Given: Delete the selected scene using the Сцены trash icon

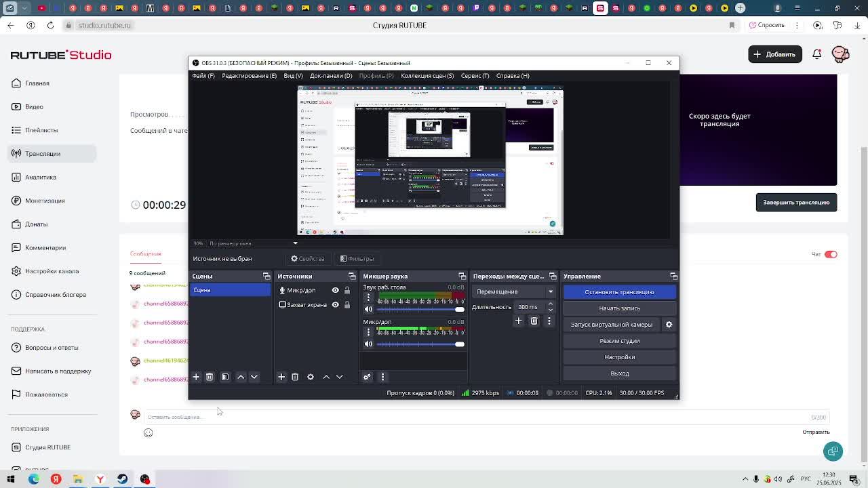Looking at the screenshot, I should pyautogui.click(x=210, y=377).
